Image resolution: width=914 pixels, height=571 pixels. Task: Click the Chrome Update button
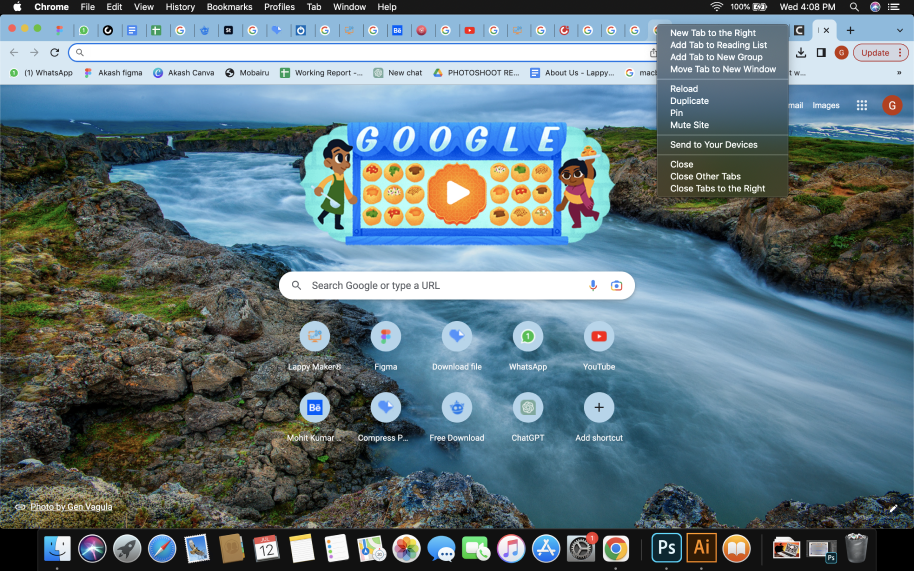pos(880,52)
